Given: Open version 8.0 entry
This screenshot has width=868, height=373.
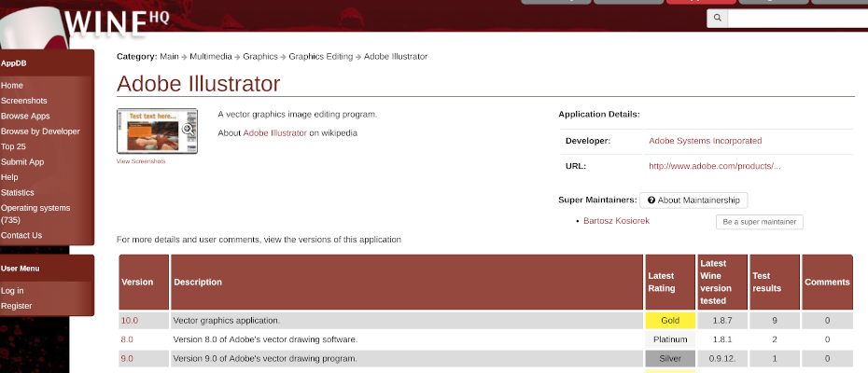Looking at the screenshot, I should pos(127,339).
